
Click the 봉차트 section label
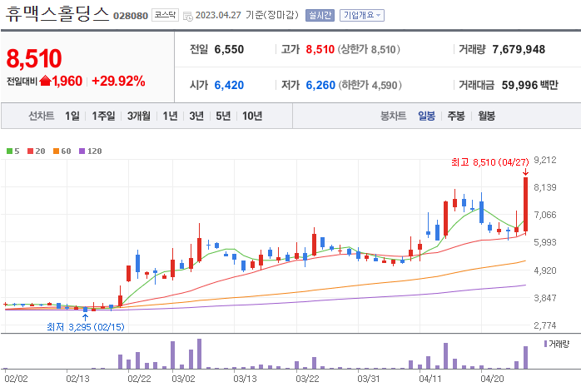coord(393,116)
